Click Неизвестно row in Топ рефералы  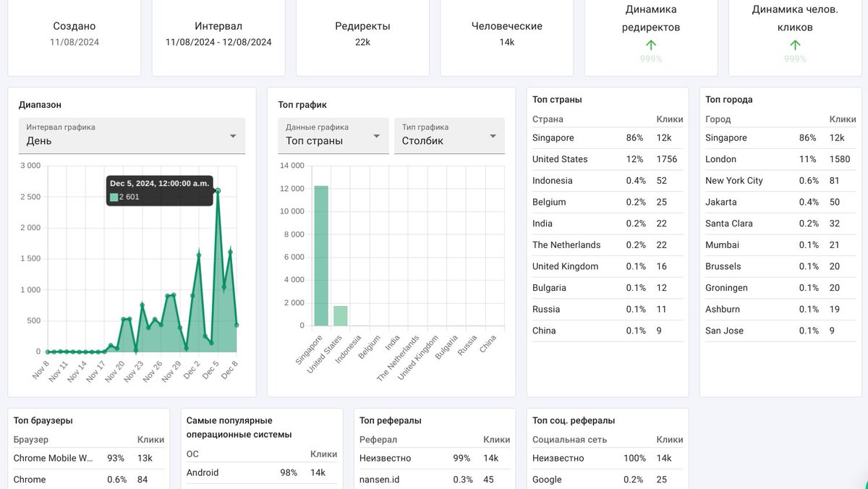[x=435, y=458]
